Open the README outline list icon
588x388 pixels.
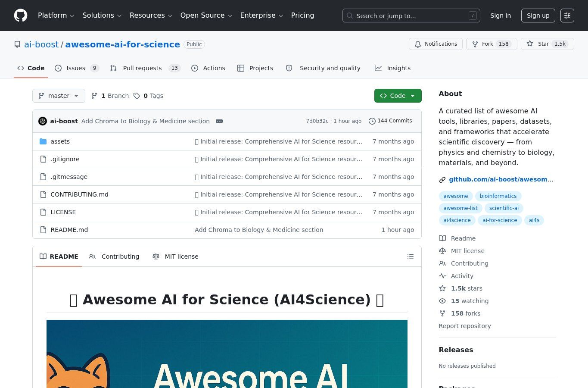[x=411, y=257]
